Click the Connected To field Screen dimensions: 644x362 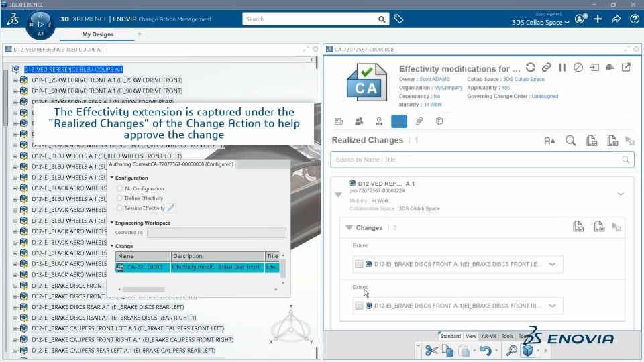(x=217, y=233)
